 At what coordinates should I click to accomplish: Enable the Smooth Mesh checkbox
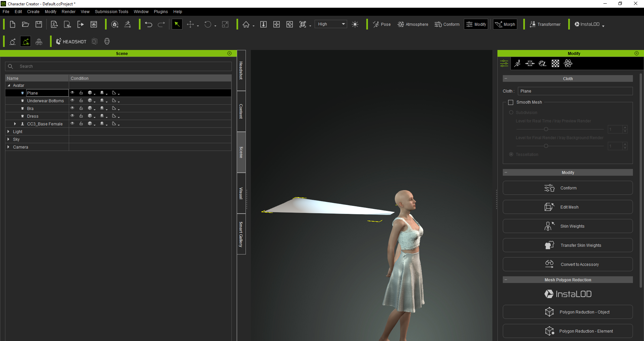point(511,102)
